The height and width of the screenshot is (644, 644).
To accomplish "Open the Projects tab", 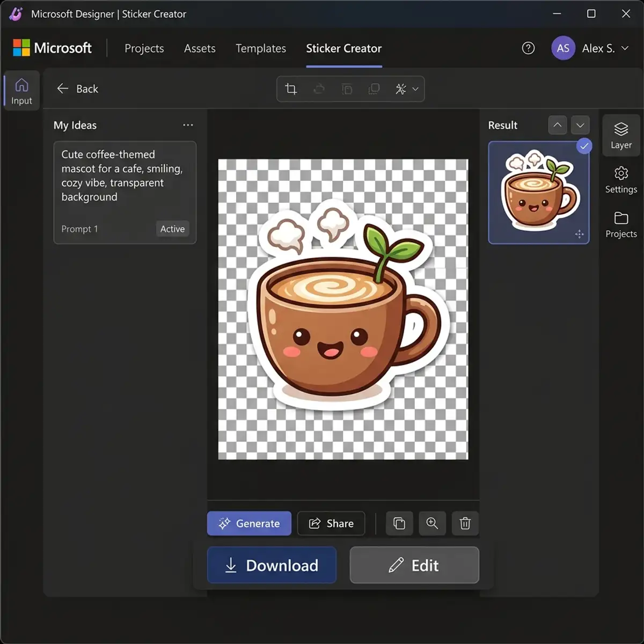I will pyautogui.click(x=144, y=48).
